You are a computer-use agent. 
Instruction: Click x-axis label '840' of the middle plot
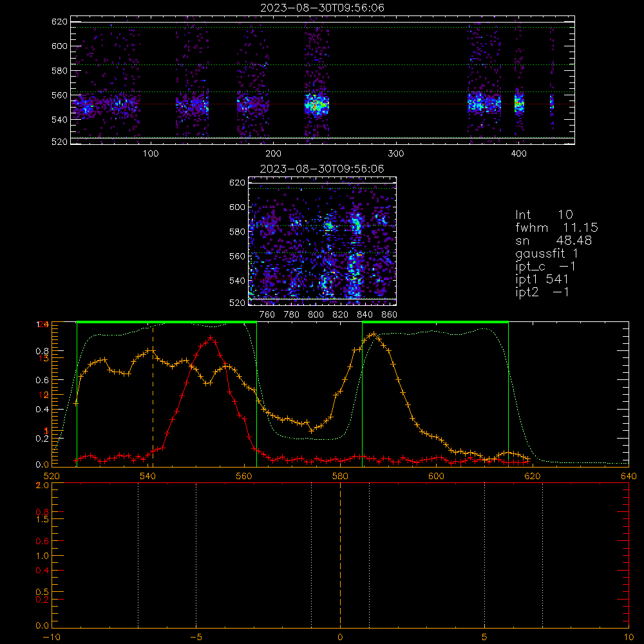[x=365, y=315]
